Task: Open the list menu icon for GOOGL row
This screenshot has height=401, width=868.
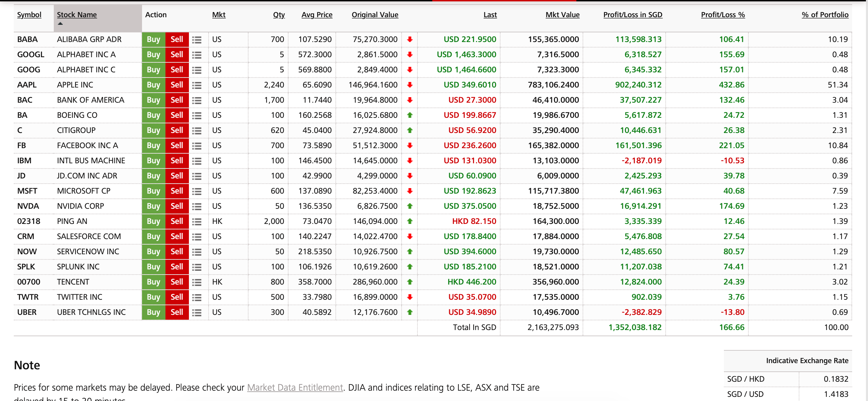Action: point(197,55)
